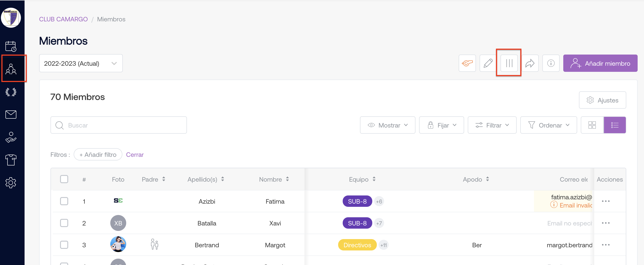
Task: Click the Buscar search field
Action: pos(118,125)
